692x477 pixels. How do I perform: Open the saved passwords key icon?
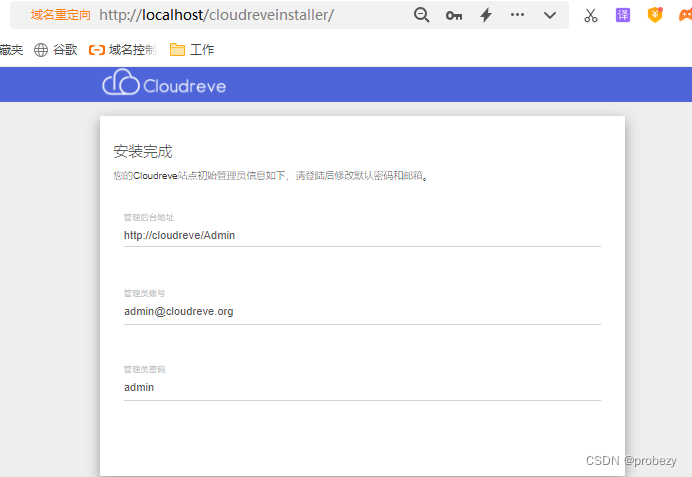click(454, 16)
